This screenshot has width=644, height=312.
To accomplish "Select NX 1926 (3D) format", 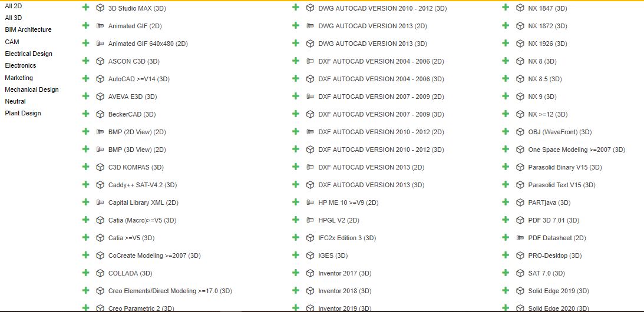I will (547, 44).
